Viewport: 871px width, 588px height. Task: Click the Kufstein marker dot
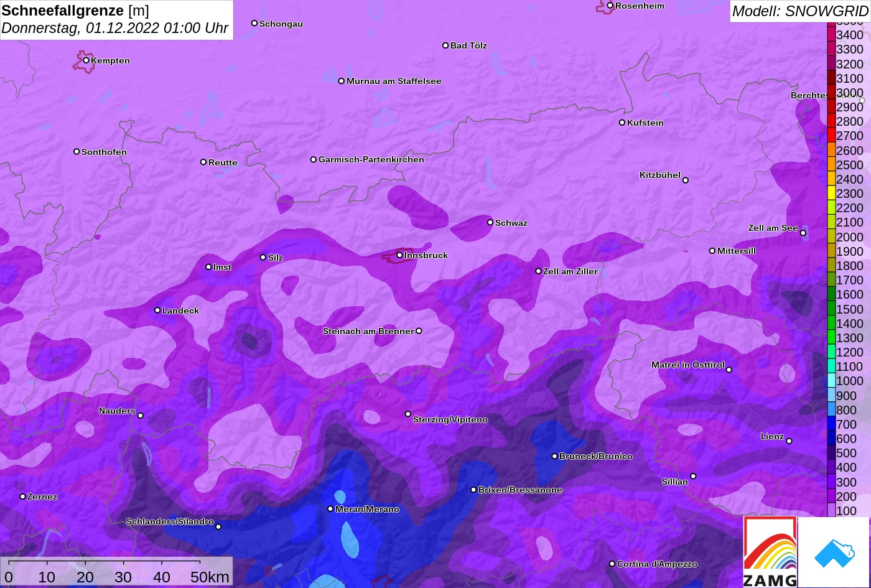622,123
